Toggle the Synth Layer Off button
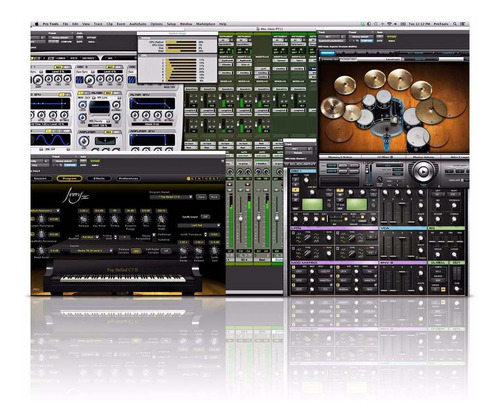The image size is (500, 419). pos(206,217)
